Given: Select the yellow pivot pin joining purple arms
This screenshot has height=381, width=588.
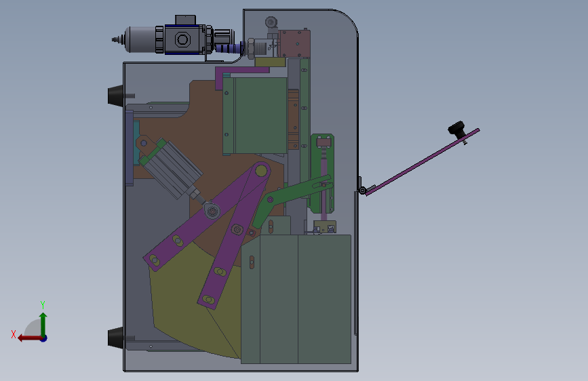Looking at the screenshot, I should 261,171.
